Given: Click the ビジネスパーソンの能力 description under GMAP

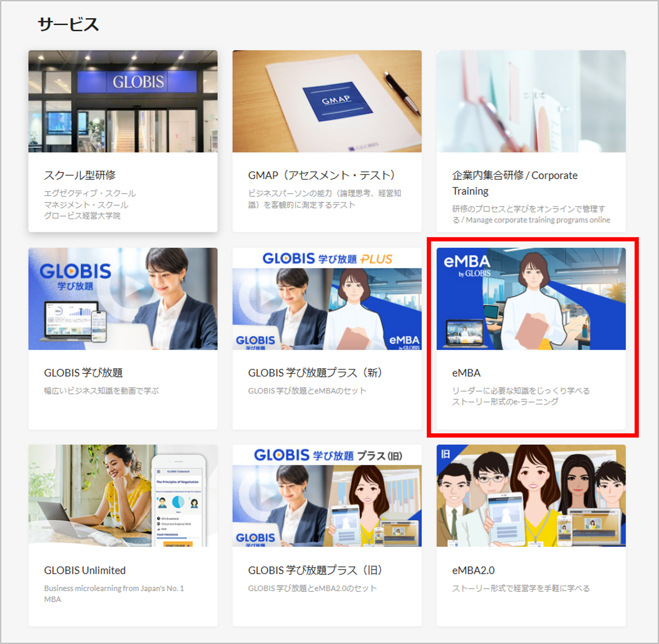Looking at the screenshot, I should [x=324, y=199].
